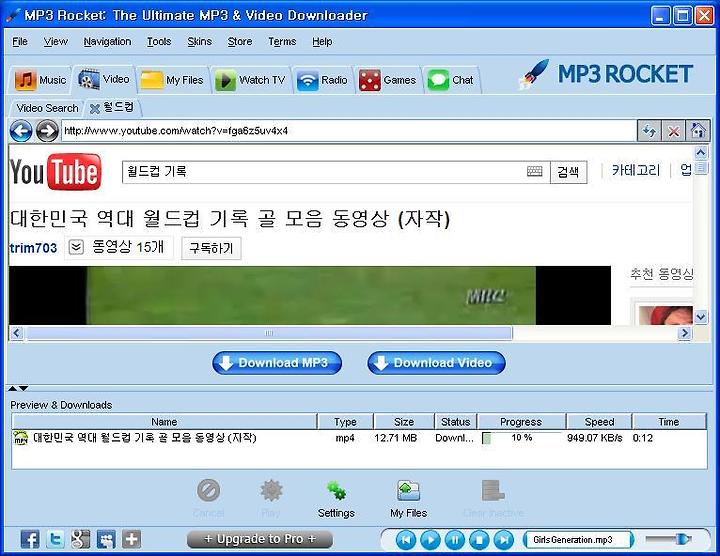Sort downloads by Time column
The height and width of the screenshot is (556, 720).
[669, 422]
